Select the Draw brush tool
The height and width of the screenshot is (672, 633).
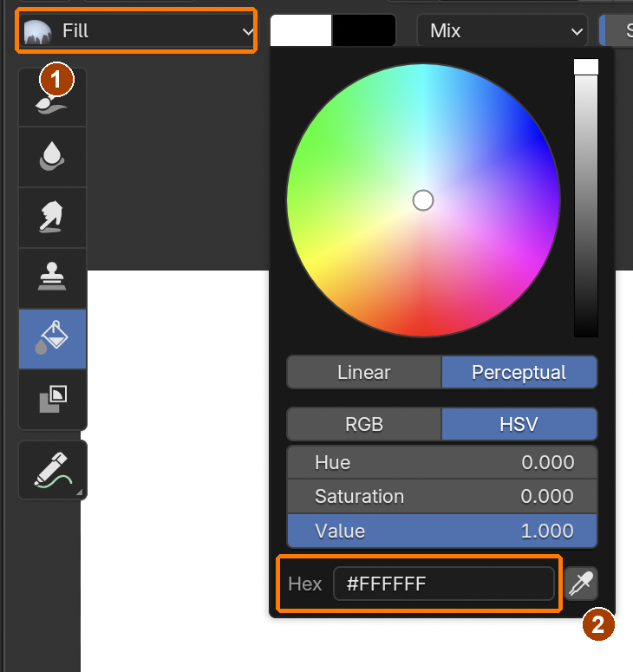coord(52,98)
